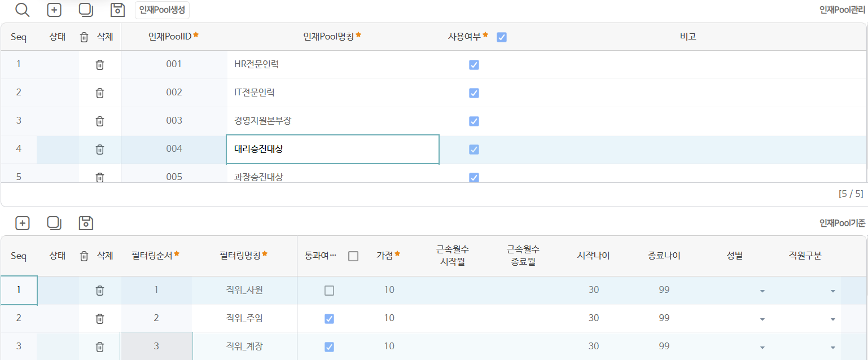
Task: Click the 필터링명칭 column header
Action: tap(244, 256)
